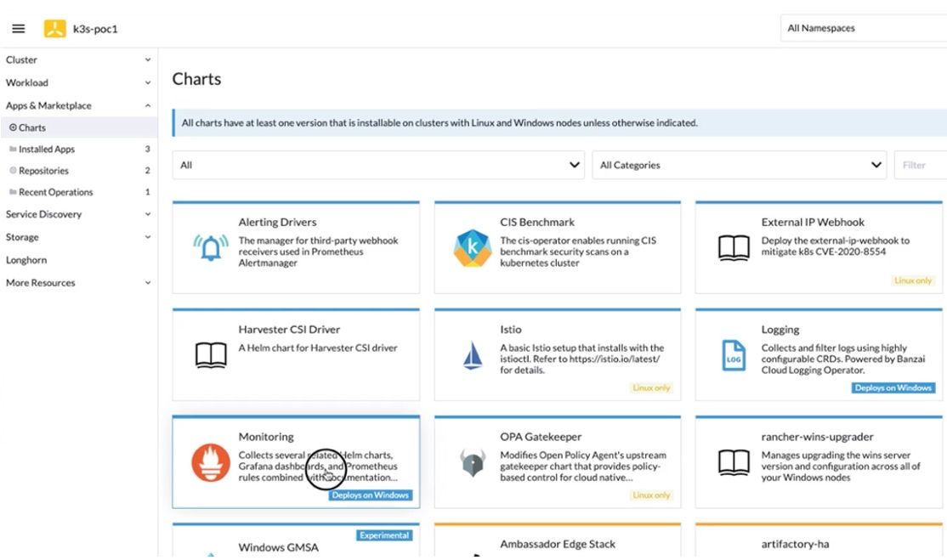Click the yellow Rancher cluster logo
This screenshot has height=560, width=947.
[x=54, y=29]
